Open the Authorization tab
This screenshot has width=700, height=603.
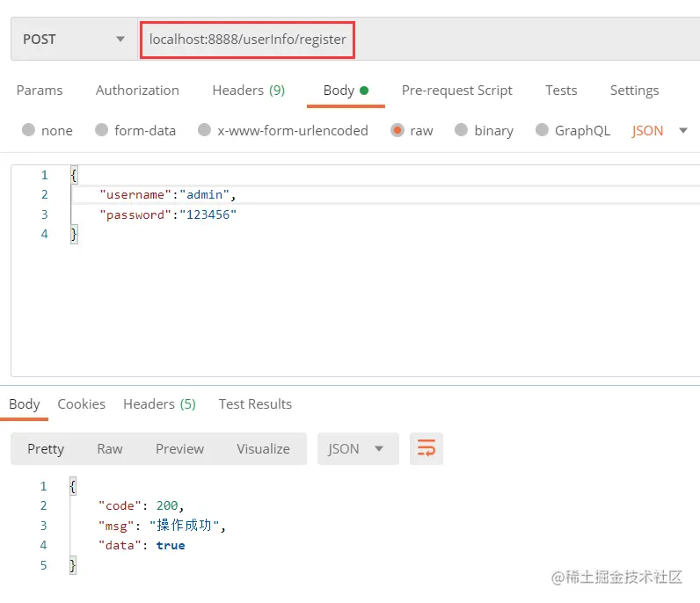[137, 91]
